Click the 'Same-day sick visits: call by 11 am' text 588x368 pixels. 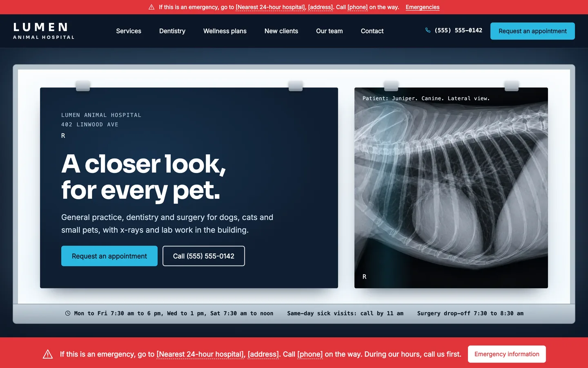pyautogui.click(x=345, y=313)
